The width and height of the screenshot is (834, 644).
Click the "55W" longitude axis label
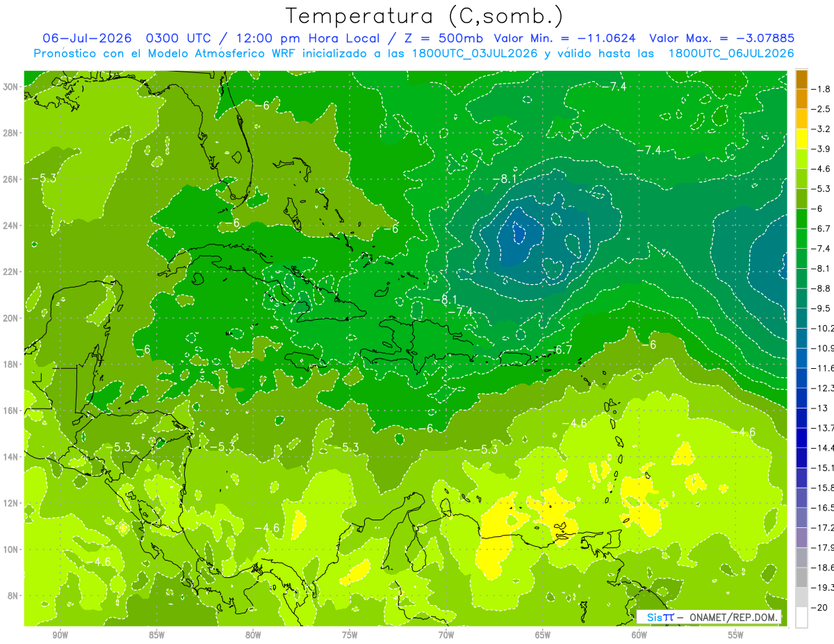tap(736, 635)
